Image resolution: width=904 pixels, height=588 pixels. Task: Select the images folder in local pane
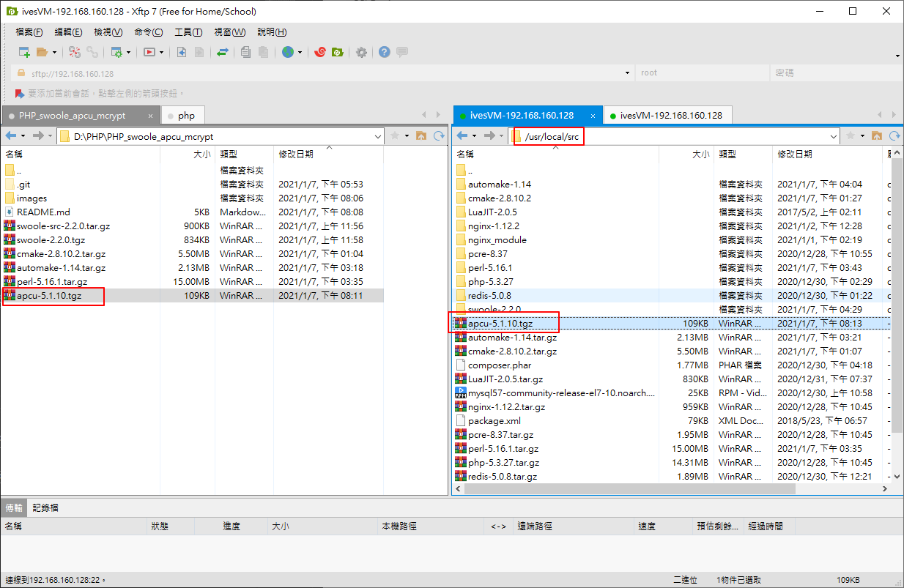(32, 198)
